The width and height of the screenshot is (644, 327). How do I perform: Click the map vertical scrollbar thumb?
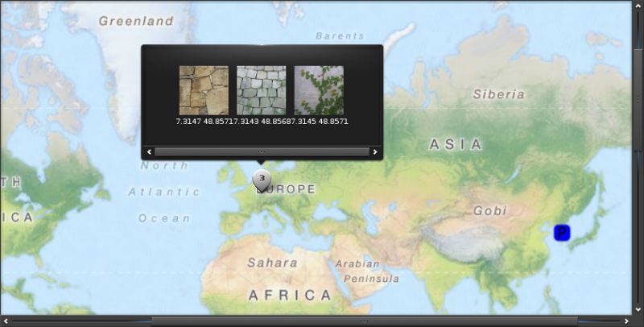point(638,99)
